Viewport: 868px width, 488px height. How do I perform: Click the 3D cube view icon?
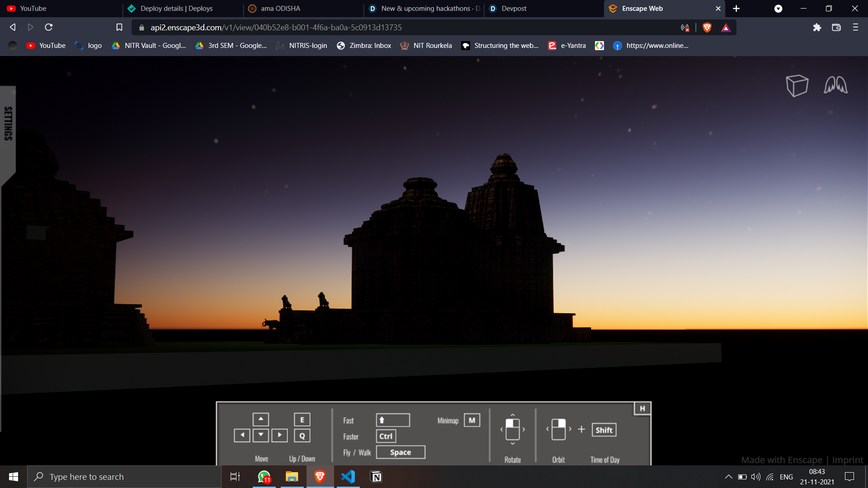(x=797, y=85)
